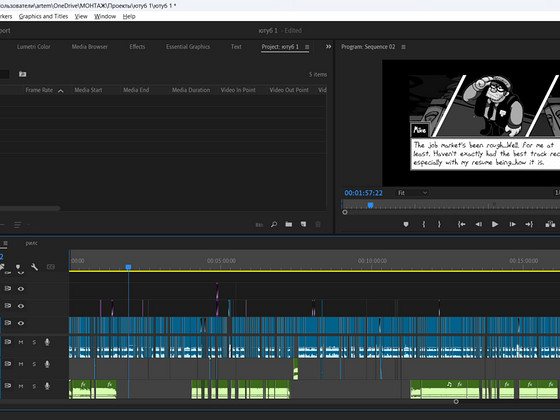This screenshot has height=420, width=560.
Task: Click the Lift button in Program monitor
Action: (x=550, y=224)
